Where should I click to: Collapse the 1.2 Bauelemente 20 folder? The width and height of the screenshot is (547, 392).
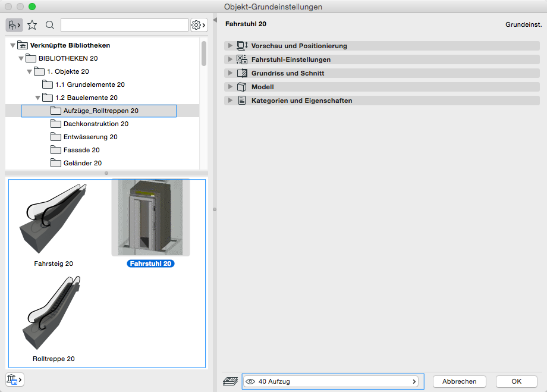pyautogui.click(x=38, y=98)
